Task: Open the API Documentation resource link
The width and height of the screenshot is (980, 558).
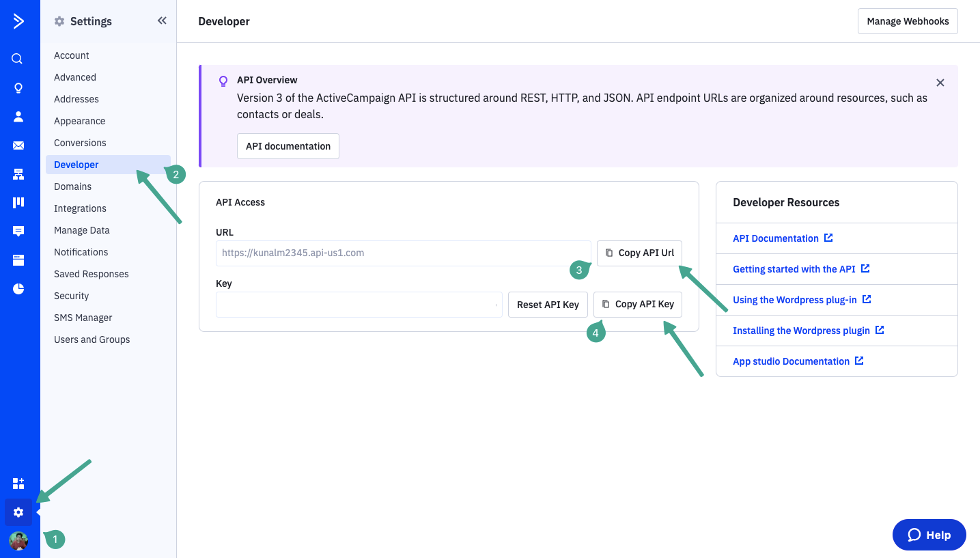Action: point(776,238)
